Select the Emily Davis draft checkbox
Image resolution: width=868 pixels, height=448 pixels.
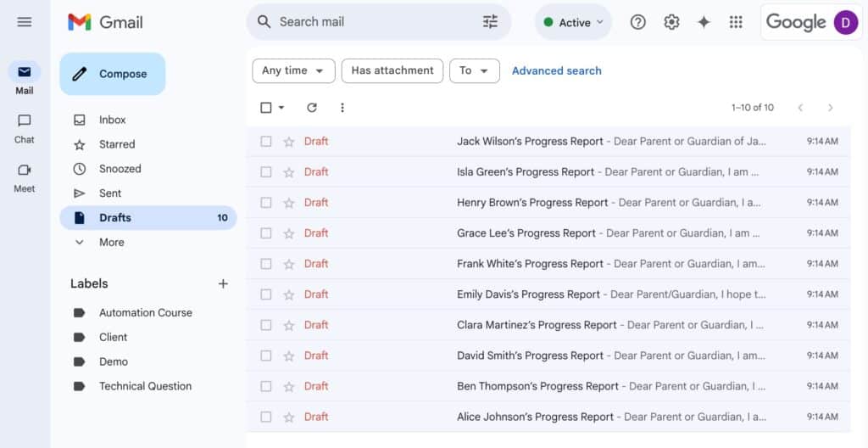tap(266, 294)
